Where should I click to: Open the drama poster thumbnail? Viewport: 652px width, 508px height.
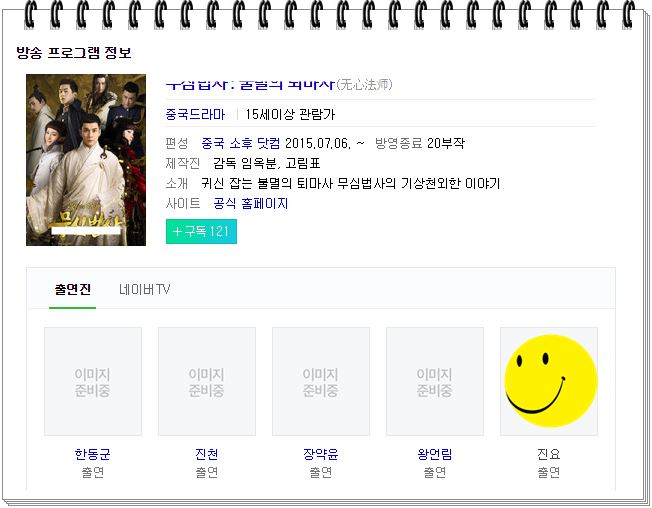click(x=86, y=160)
